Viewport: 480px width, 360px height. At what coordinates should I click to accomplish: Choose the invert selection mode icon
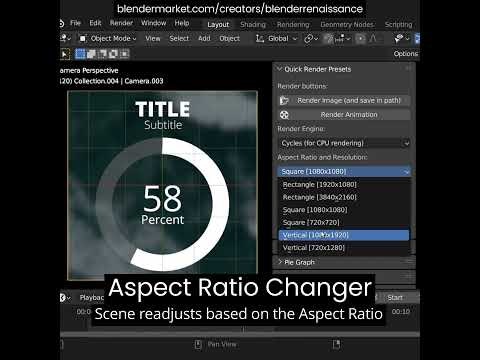(x=113, y=54)
